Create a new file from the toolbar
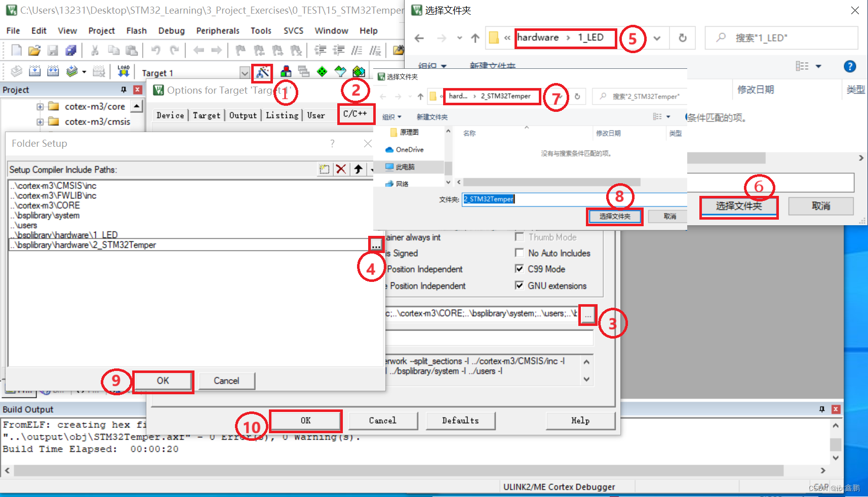Viewport: 868px width, 497px height. (x=16, y=50)
